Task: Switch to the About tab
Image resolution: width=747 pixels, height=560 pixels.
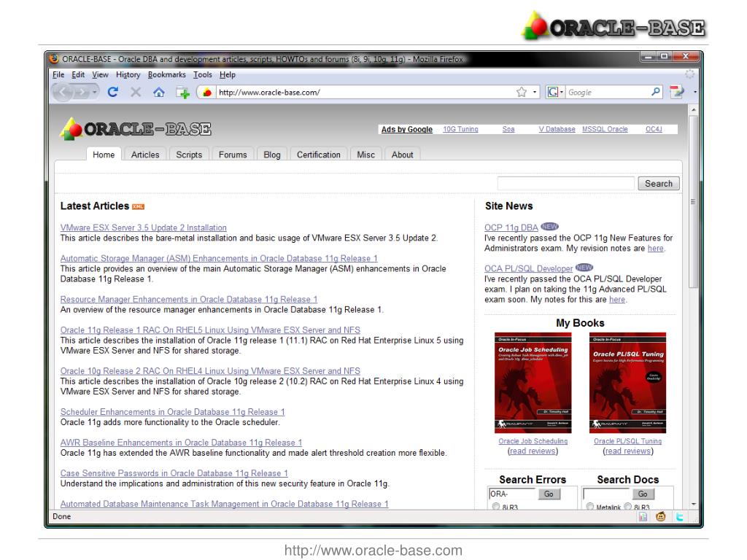Action: [x=403, y=155]
